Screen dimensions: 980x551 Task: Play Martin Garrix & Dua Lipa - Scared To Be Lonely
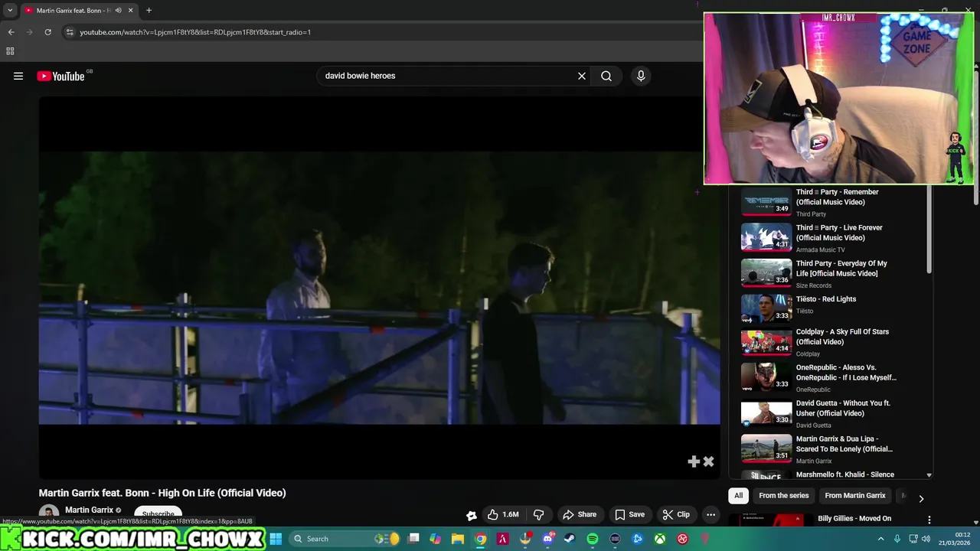pyautogui.click(x=844, y=444)
